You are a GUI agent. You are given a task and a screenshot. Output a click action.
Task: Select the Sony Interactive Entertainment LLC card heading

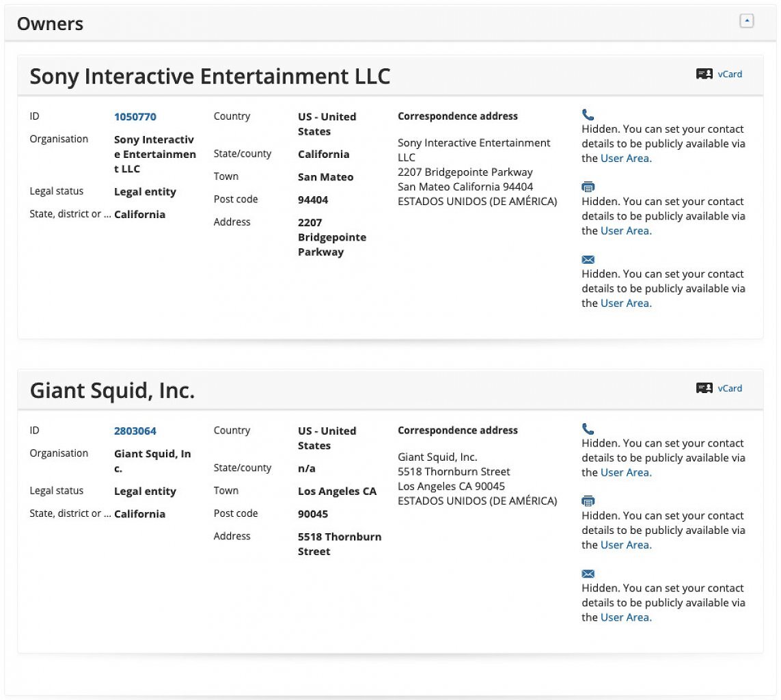tap(210, 77)
